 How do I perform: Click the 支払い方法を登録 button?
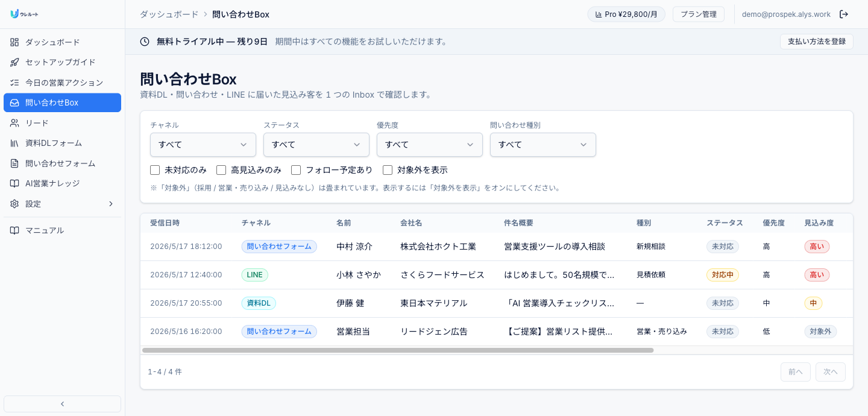[x=817, y=42]
